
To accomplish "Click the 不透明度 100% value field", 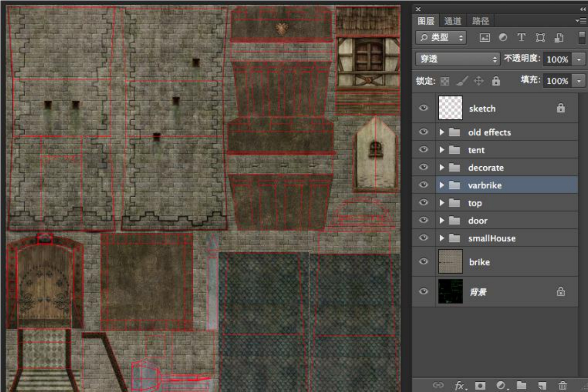I will [558, 59].
